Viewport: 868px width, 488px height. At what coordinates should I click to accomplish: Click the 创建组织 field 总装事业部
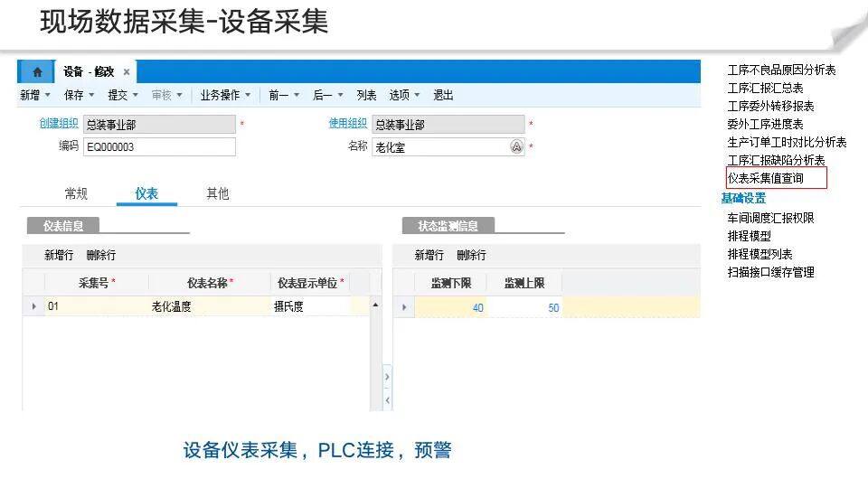(159, 124)
